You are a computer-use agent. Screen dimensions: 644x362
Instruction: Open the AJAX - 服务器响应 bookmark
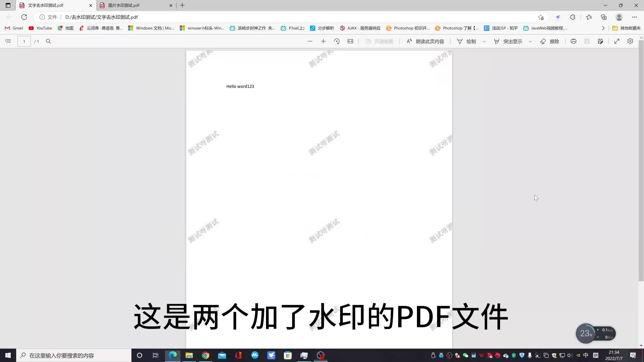pyautogui.click(x=360, y=28)
